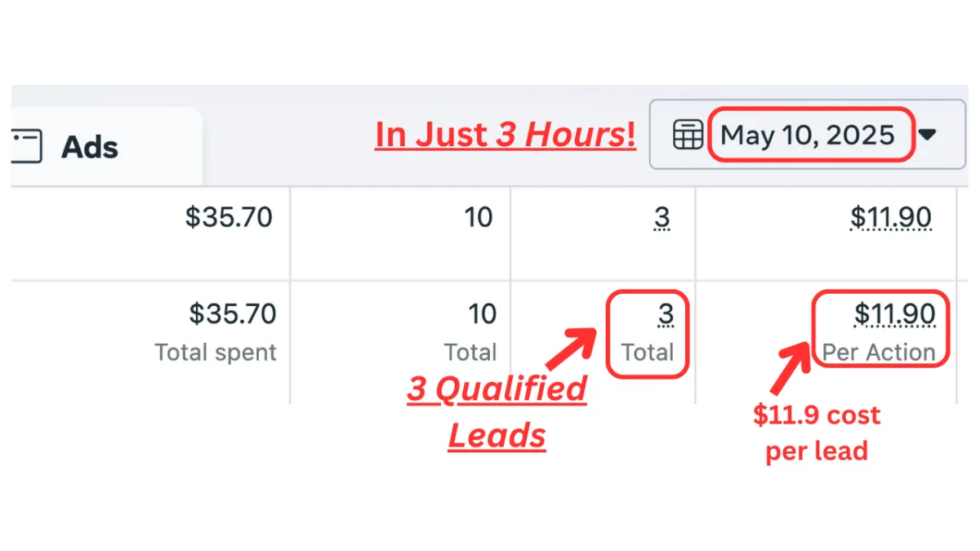Screen dimensions: 980x551
Task: Click the underlined $11.90 in the totals row
Action: pos(895,314)
